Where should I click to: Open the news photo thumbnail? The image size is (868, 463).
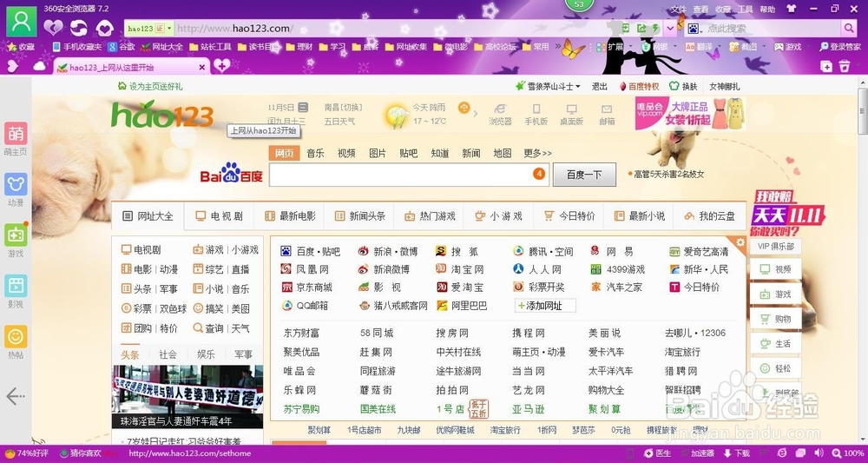click(x=187, y=396)
